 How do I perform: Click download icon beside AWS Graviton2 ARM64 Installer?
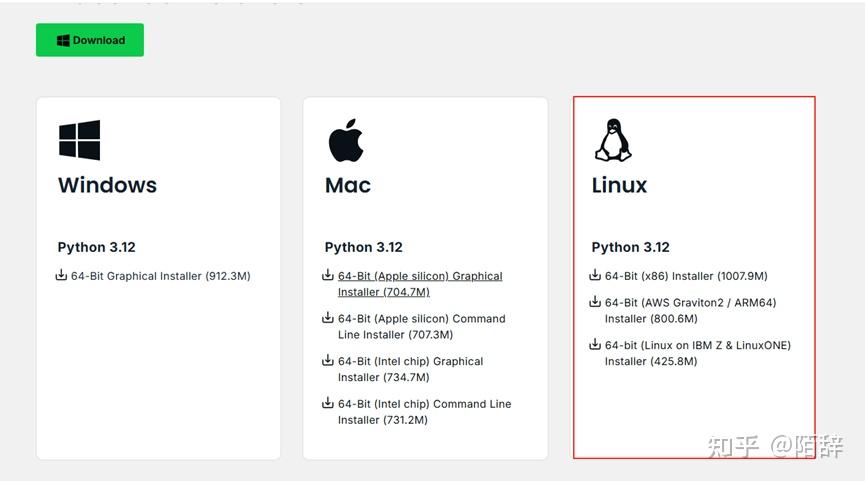pos(595,302)
